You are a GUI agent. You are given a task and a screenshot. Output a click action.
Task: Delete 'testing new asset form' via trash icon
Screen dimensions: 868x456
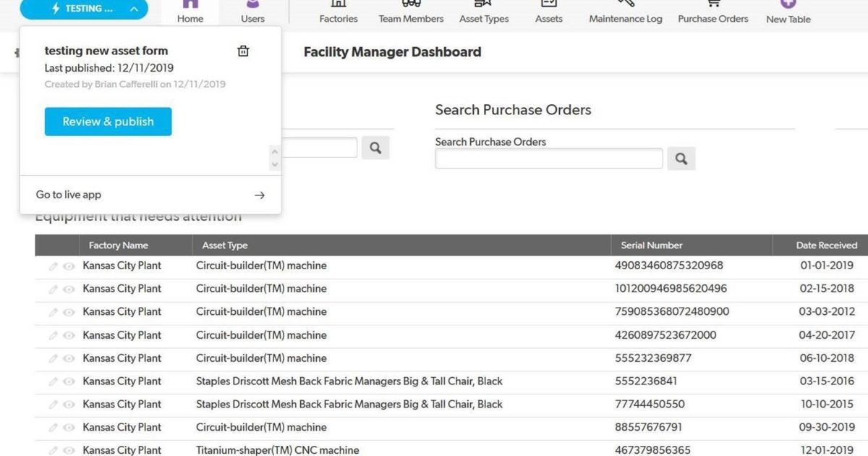(243, 51)
